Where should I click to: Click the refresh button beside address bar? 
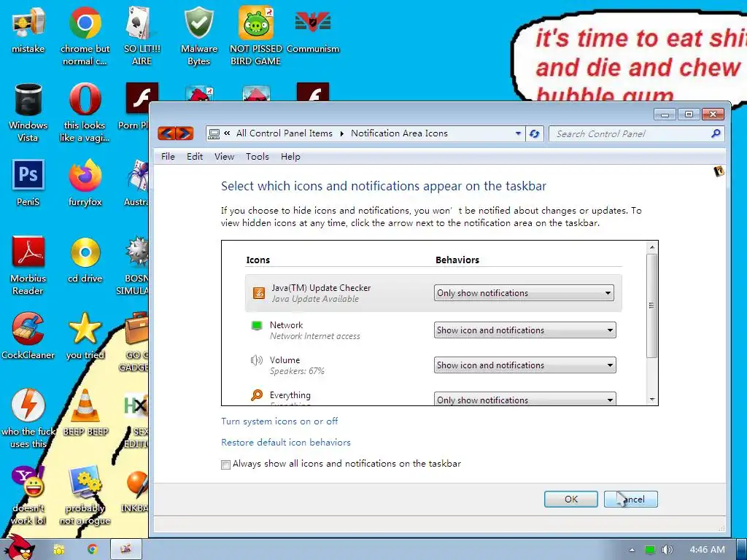click(535, 134)
